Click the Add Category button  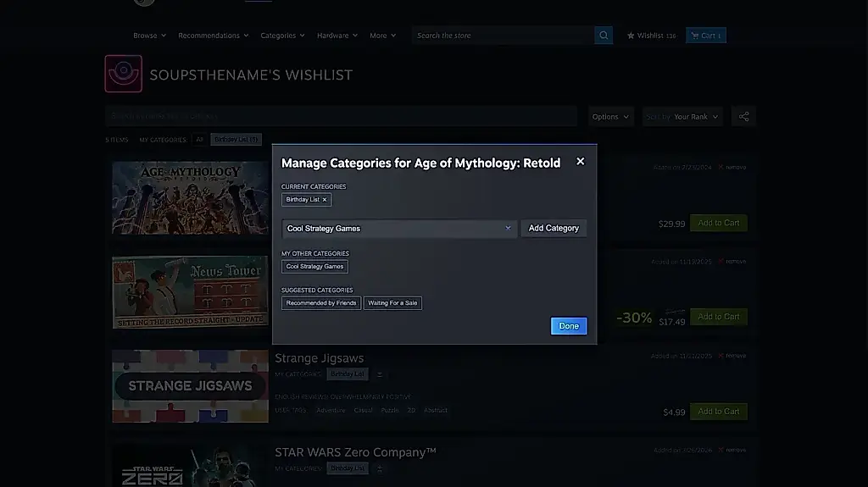[x=554, y=228]
